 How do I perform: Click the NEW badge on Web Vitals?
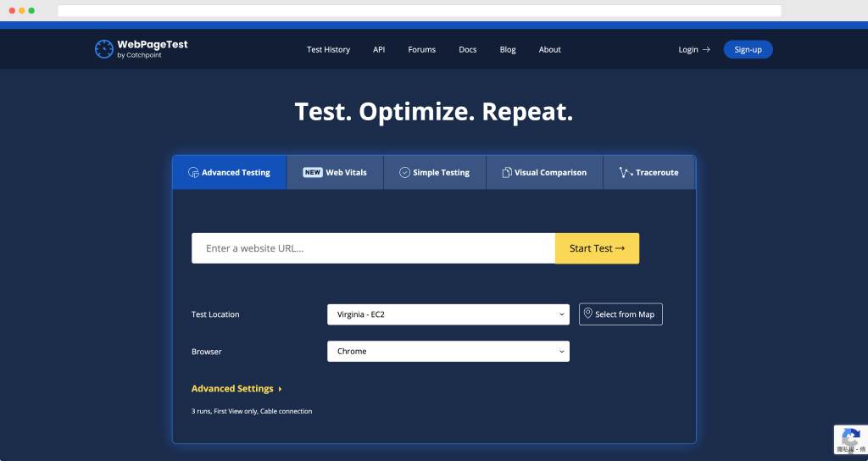coord(313,173)
